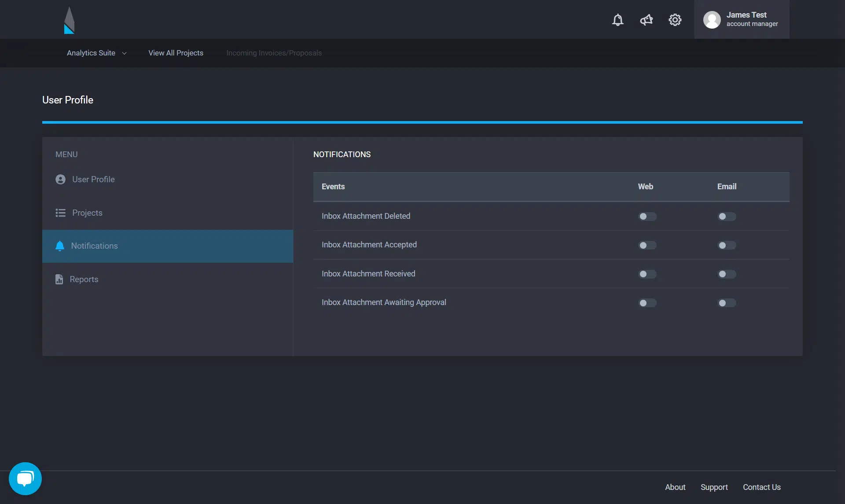Expand the Analytics Suite dropdown
The image size is (845, 504).
pyautogui.click(x=91, y=53)
